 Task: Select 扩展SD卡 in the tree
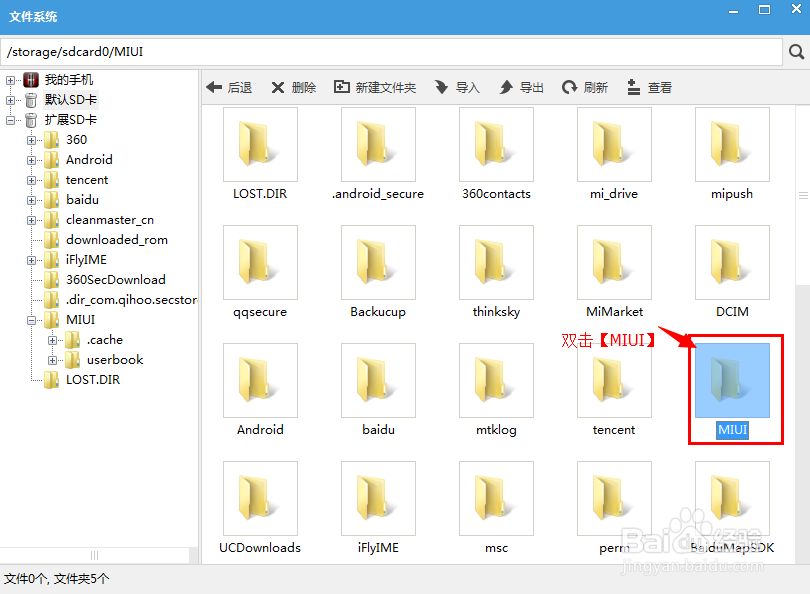[71, 120]
